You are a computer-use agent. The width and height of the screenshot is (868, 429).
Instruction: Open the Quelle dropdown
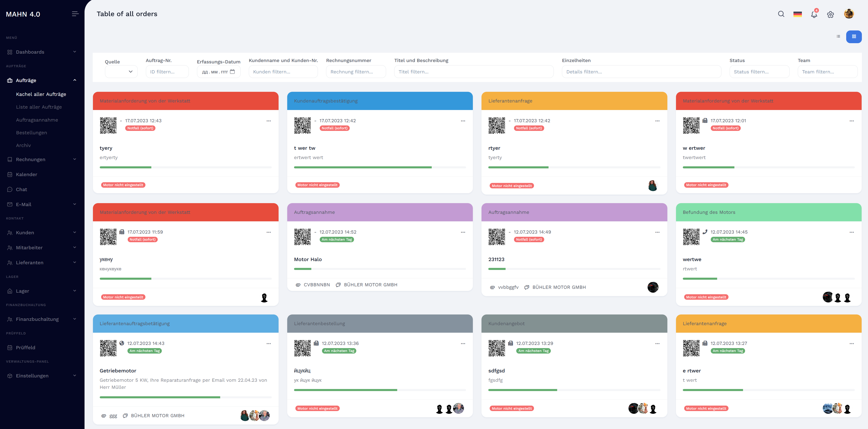(x=121, y=71)
